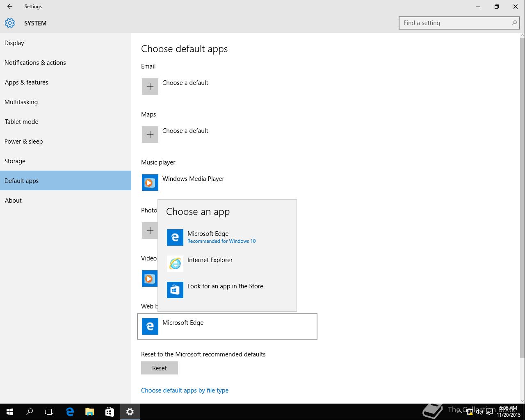
Task: Click the Find a setting search box
Action: click(x=460, y=23)
